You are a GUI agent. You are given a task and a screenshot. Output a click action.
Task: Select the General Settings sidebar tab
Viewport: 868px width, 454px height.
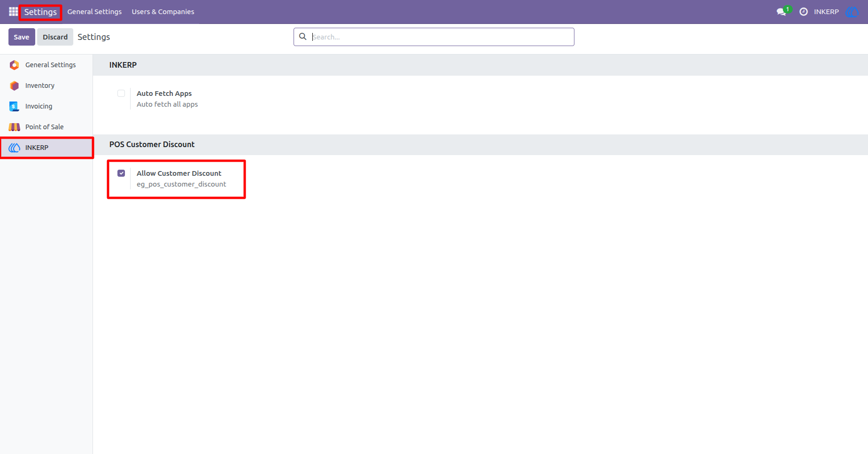tap(46, 65)
